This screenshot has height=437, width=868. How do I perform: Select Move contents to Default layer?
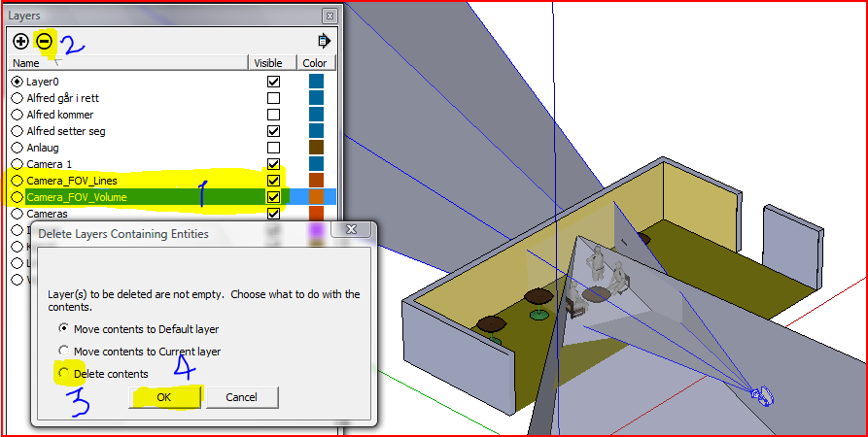tap(65, 329)
